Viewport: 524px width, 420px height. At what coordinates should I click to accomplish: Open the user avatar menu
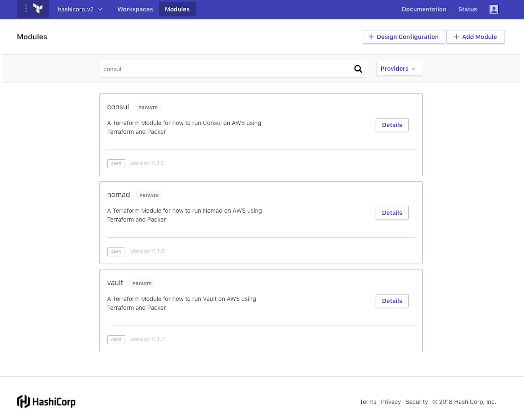coord(493,9)
